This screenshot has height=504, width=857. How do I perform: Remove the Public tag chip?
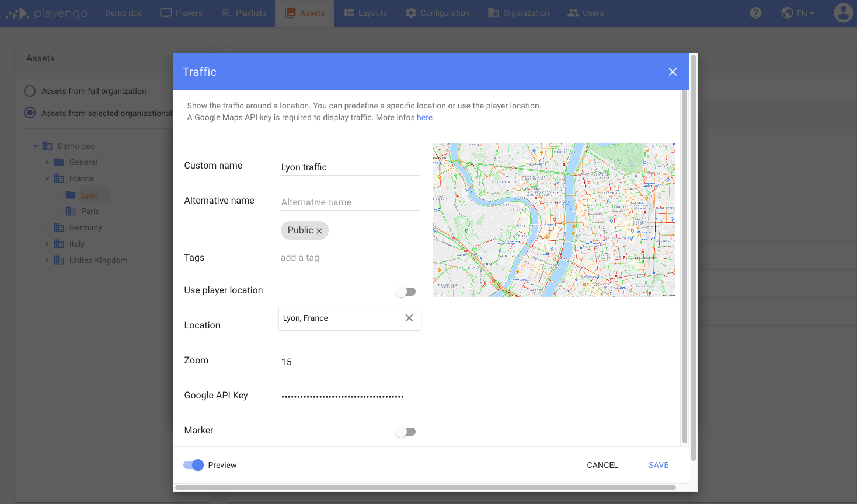click(319, 230)
